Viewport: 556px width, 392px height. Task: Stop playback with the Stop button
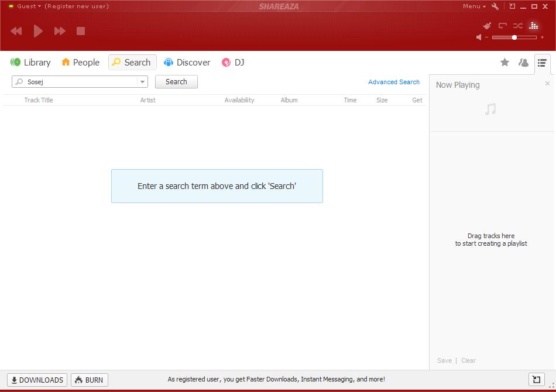[81, 31]
